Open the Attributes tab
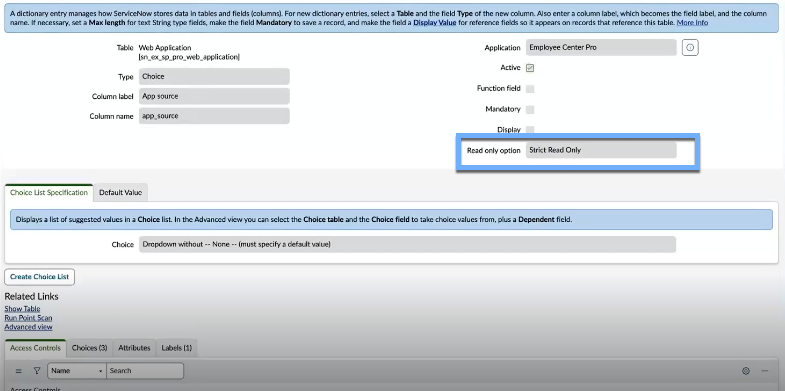The height and width of the screenshot is (391, 785). coord(134,348)
